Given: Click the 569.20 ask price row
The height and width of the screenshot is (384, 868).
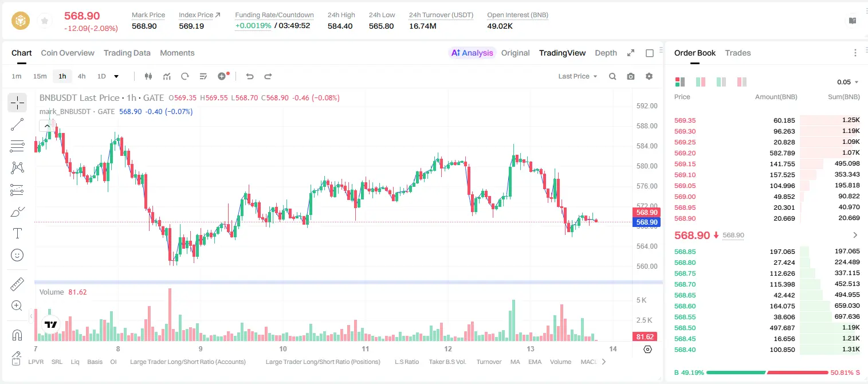Looking at the screenshot, I should pos(767,153).
